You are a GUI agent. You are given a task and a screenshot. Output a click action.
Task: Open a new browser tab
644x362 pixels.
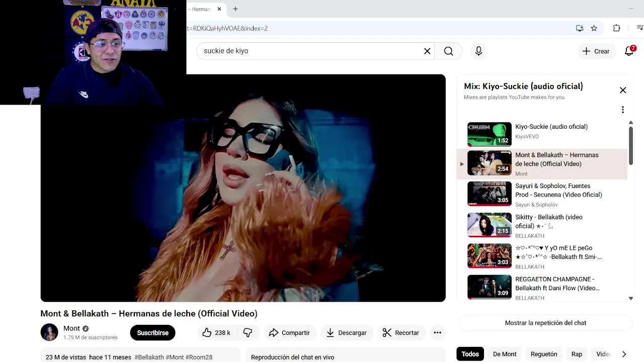[x=235, y=9]
